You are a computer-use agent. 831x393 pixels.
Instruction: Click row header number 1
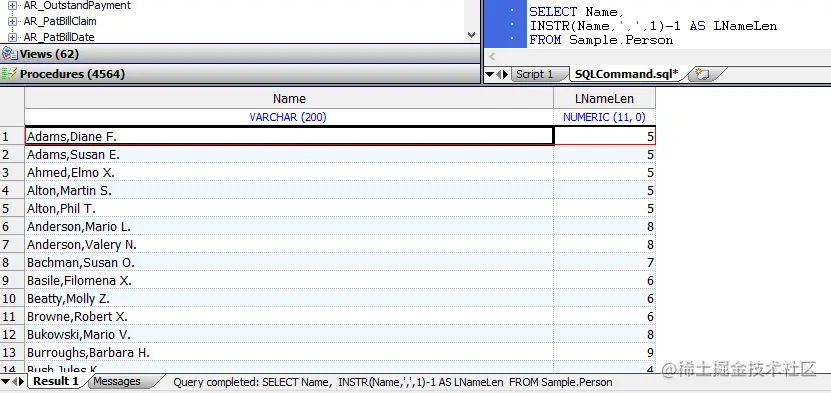12,137
